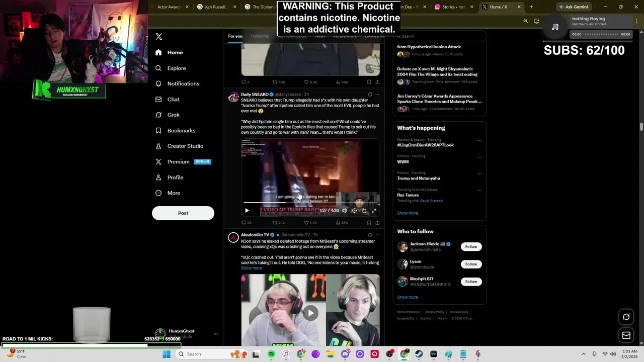Open Grok from the sidebar
Screen dimensions: 644x362
[167, 115]
